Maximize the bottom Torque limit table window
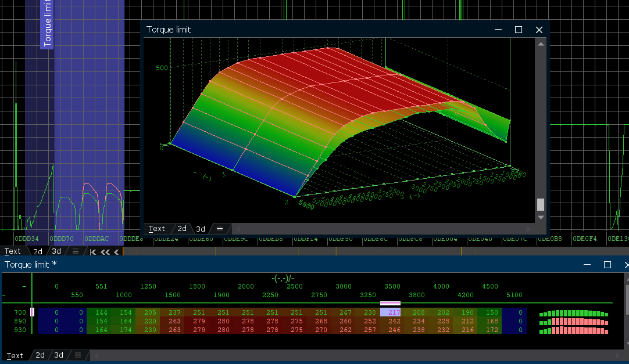Viewport: 629px width, 364px height. pos(607,265)
